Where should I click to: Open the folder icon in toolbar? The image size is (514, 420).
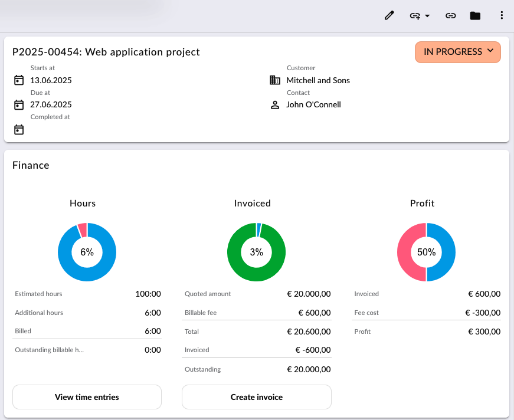point(475,16)
